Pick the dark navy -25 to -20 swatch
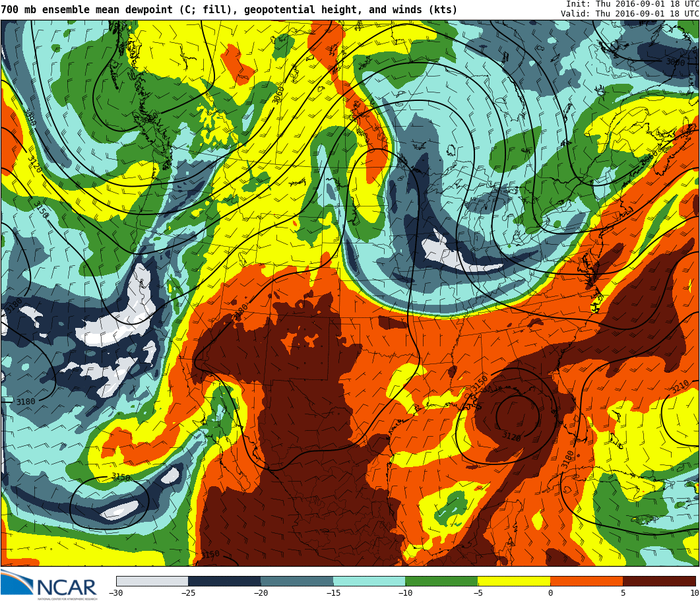The height and width of the screenshot is (601, 700). [224, 581]
